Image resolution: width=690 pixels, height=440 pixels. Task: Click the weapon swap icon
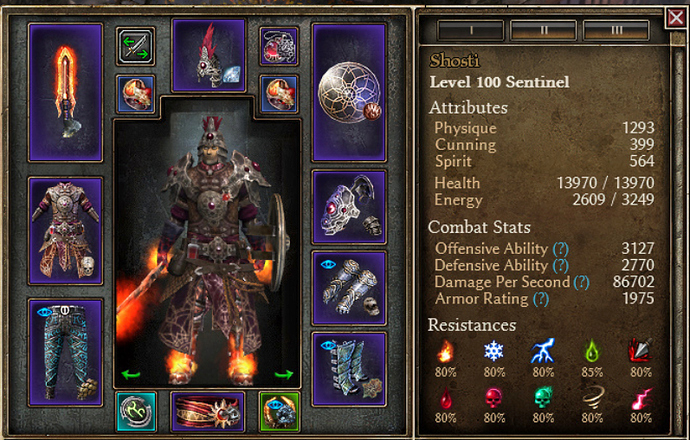pyautogui.click(x=136, y=47)
